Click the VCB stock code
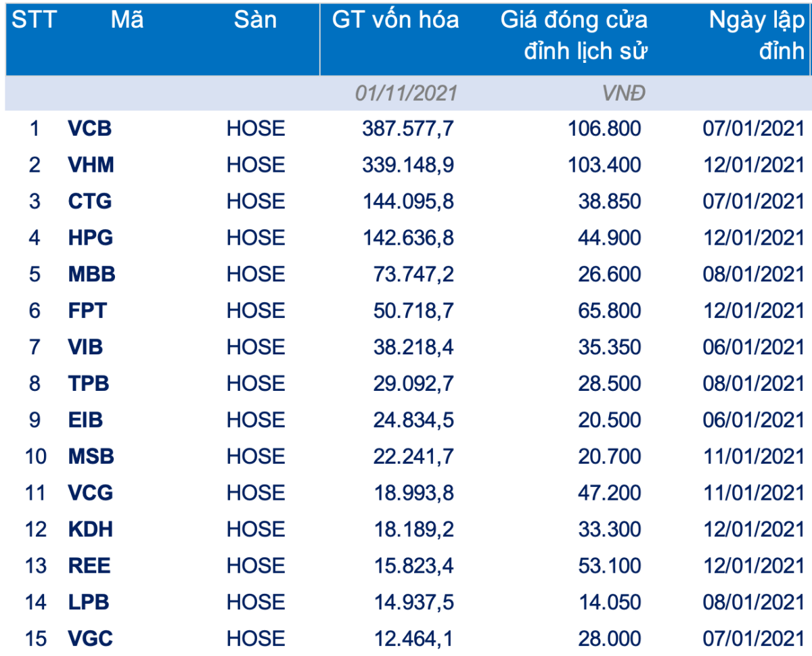Screen dimensions: 812x656 click(x=90, y=128)
